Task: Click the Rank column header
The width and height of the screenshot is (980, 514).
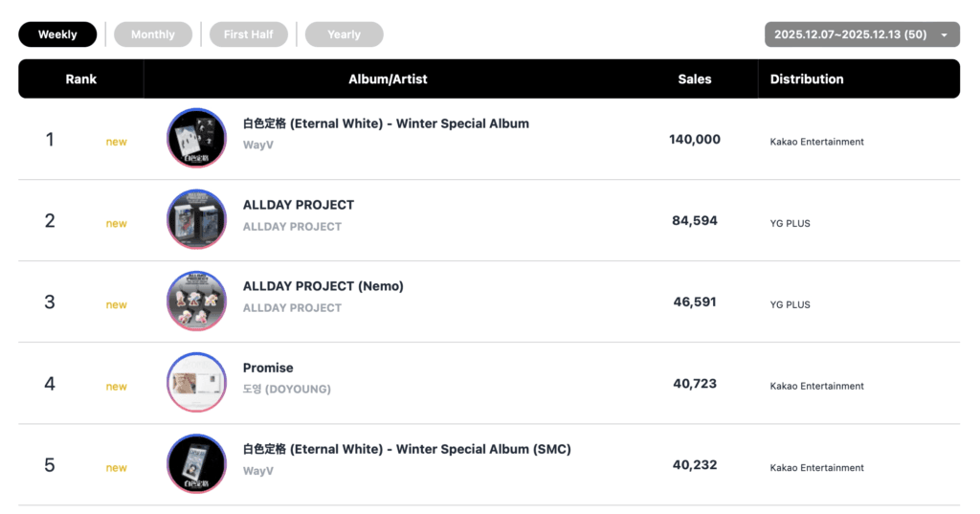Action: coord(81,79)
